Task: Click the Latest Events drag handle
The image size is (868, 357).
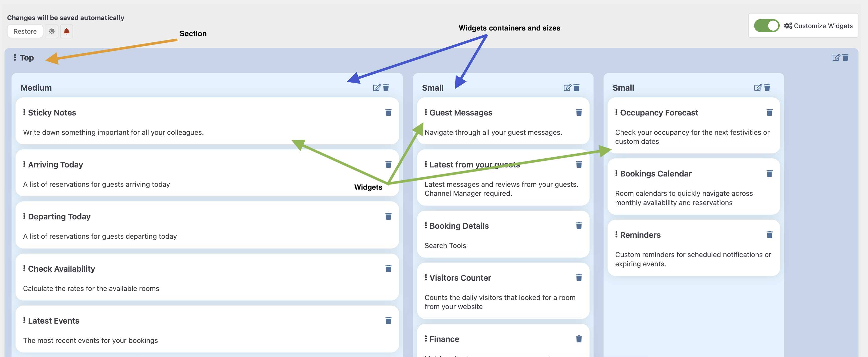Action: [24, 320]
